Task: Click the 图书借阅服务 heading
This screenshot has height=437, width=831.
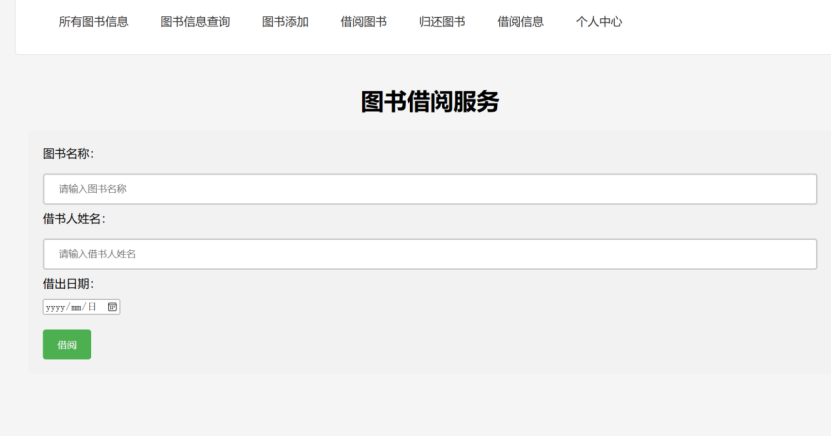Action: (x=430, y=102)
